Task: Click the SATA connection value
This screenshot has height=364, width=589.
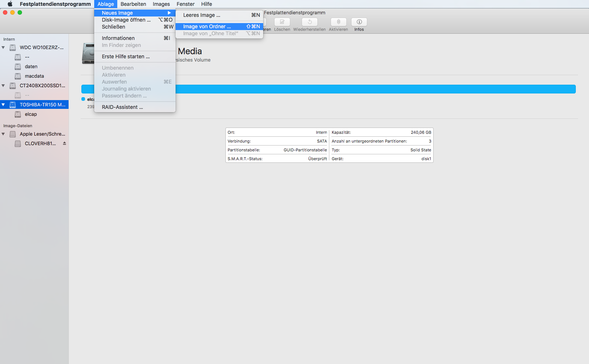Action: tap(322, 141)
